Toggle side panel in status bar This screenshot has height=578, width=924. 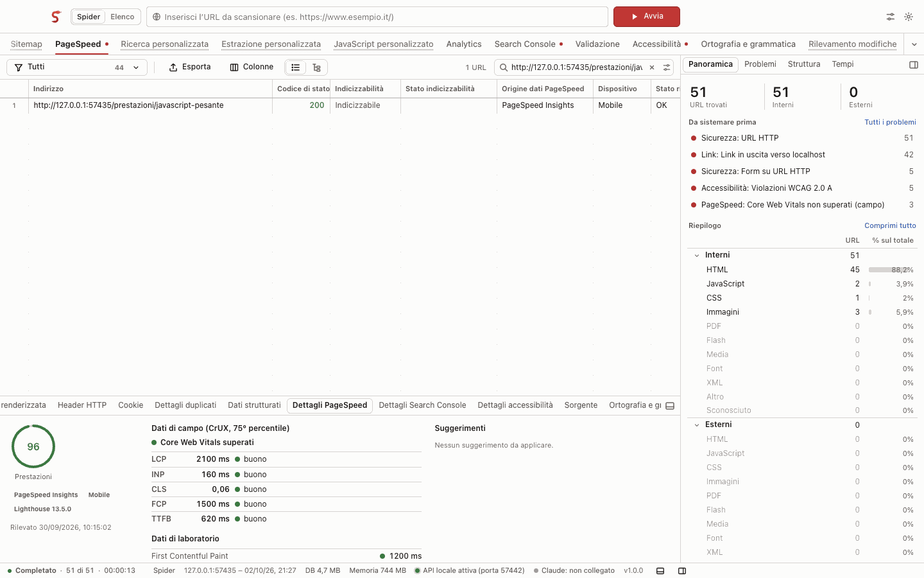click(682, 571)
